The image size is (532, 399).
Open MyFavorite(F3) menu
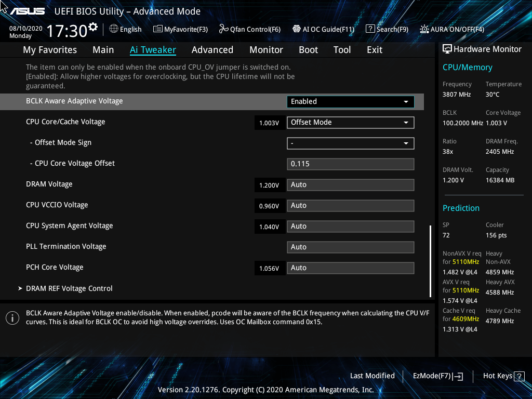click(180, 29)
